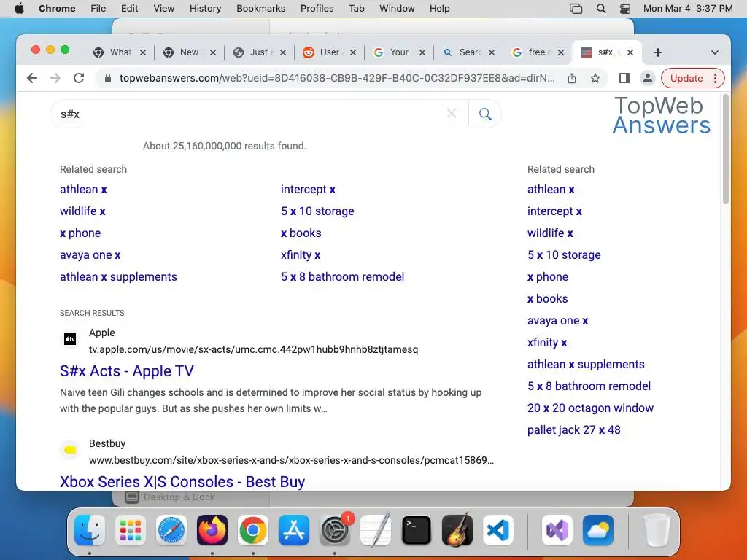Open Stage Manager icon in menu bar

(576, 8)
